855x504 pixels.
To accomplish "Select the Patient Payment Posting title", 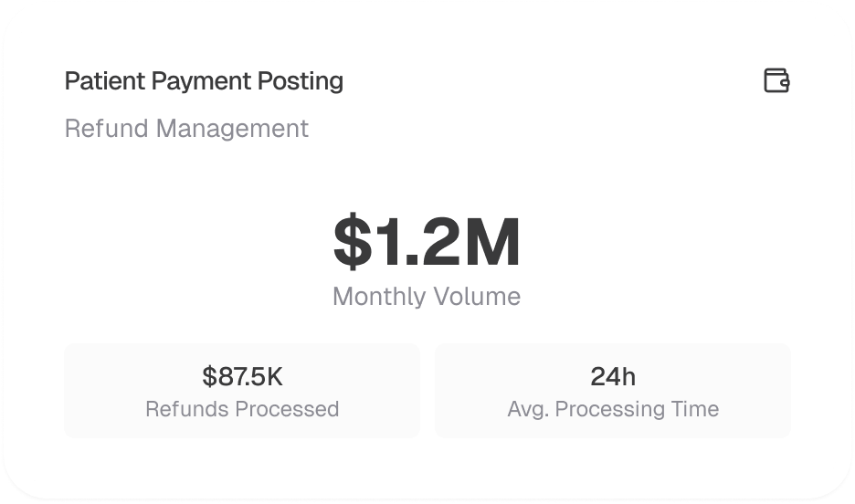I will 204,81.
